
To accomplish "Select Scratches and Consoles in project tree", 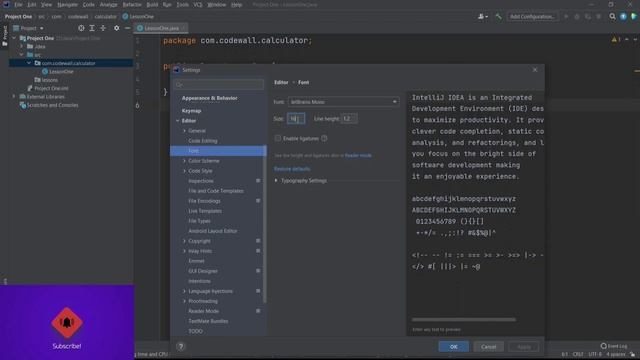I will click(x=53, y=105).
